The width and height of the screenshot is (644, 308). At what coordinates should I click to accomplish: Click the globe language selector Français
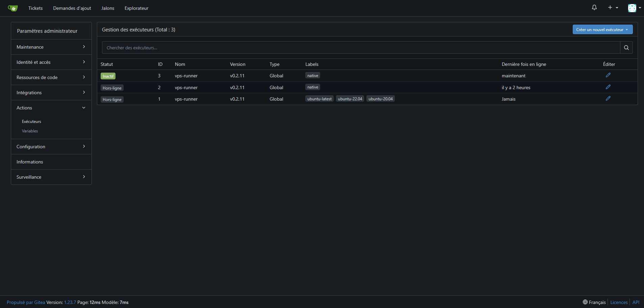(x=594, y=302)
